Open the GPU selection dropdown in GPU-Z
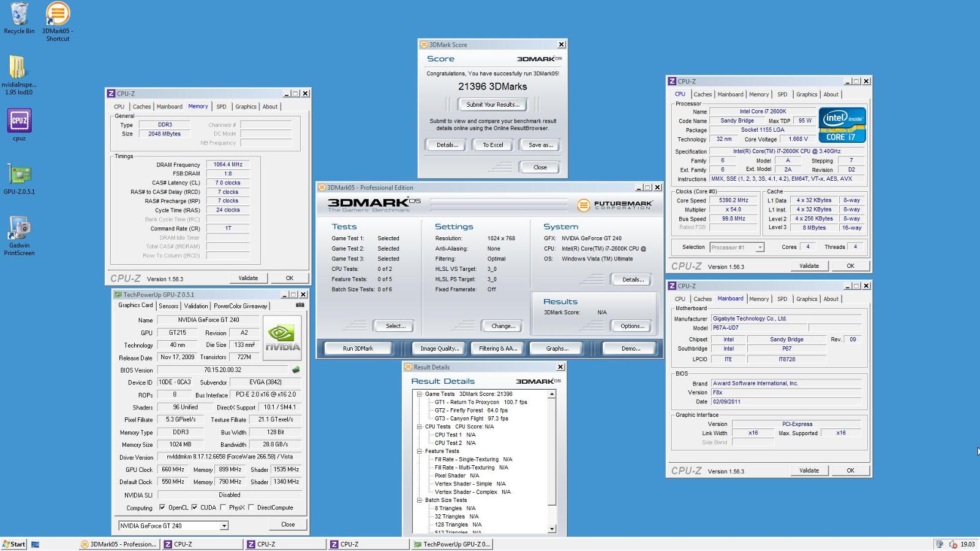980x551 pixels. [x=224, y=526]
